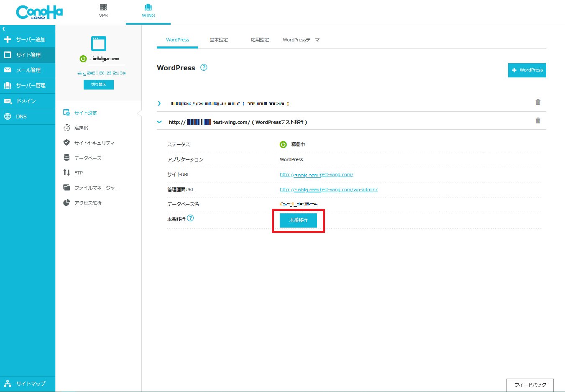
Task: Select the 応用設定 tab
Action: pos(260,40)
